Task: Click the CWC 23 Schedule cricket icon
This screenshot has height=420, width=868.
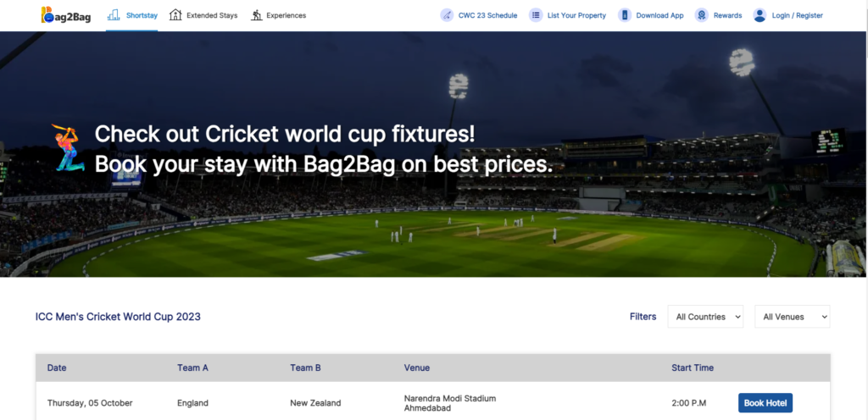Action: (447, 15)
